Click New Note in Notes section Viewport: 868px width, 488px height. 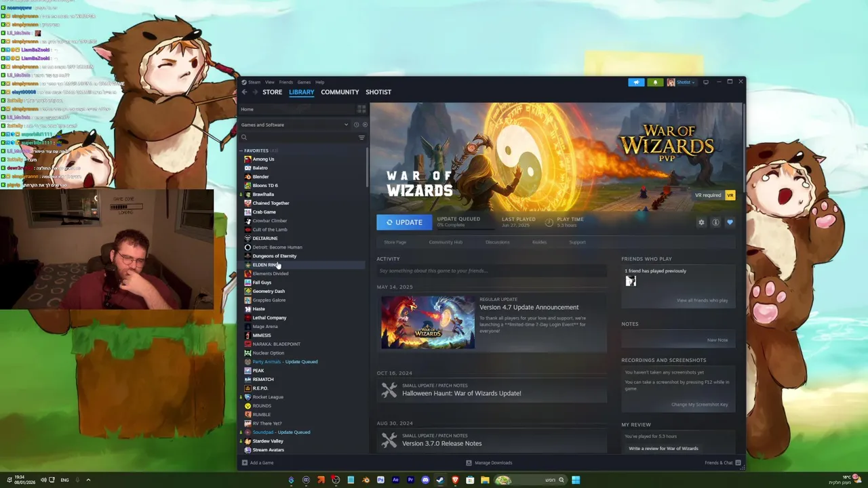click(x=717, y=340)
